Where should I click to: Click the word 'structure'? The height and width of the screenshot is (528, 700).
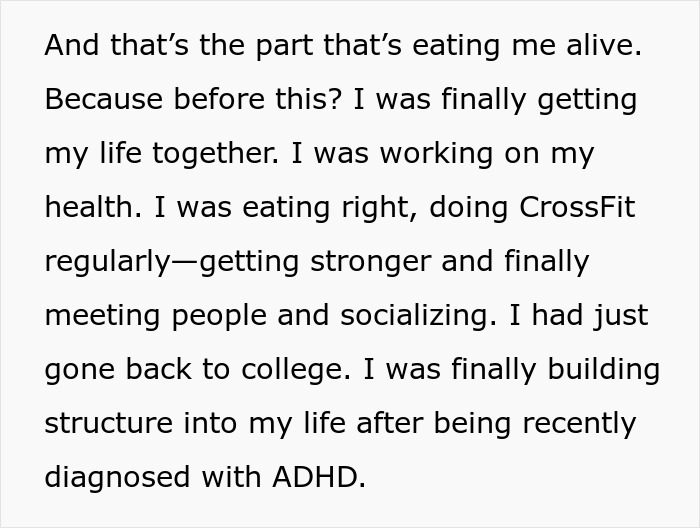(x=107, y=424)
